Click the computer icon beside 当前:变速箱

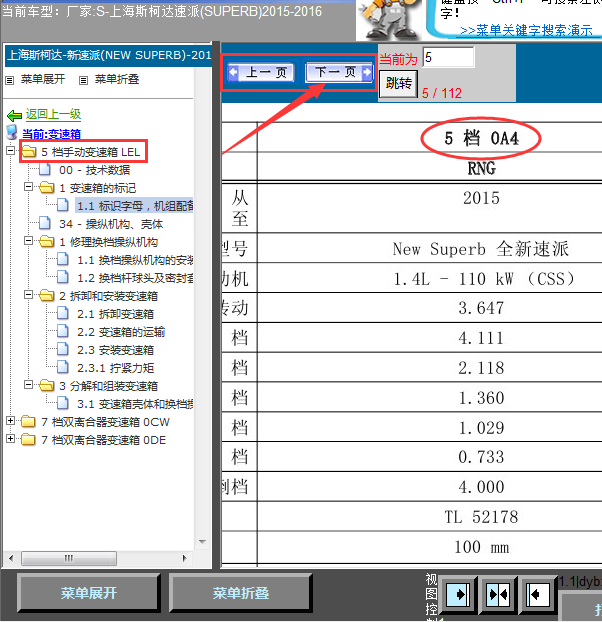(12, 133)
